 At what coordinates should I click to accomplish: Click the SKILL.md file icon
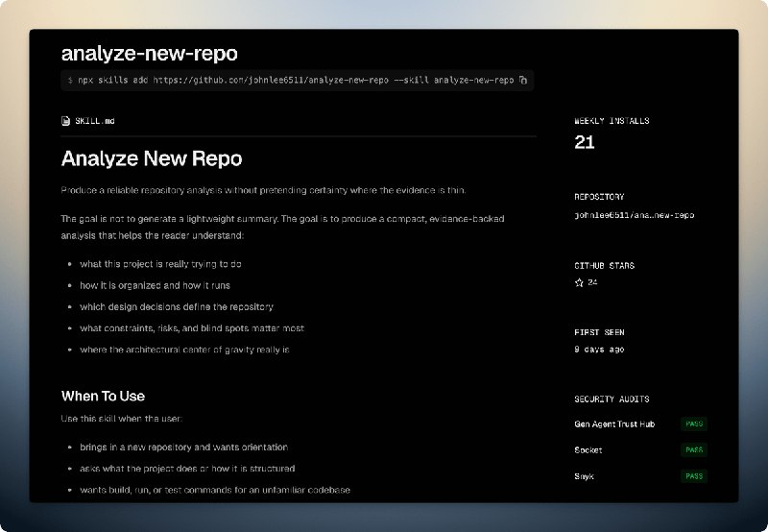coord(65,121)
